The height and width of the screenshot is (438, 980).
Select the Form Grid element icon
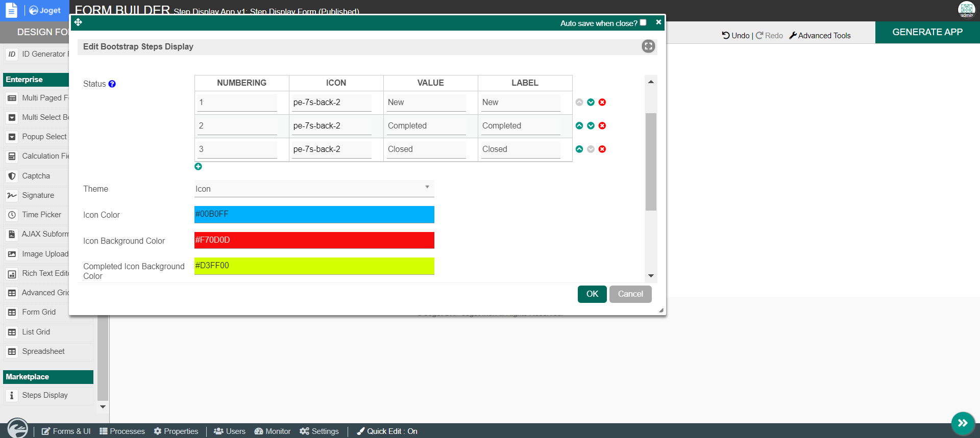[12, 312]
